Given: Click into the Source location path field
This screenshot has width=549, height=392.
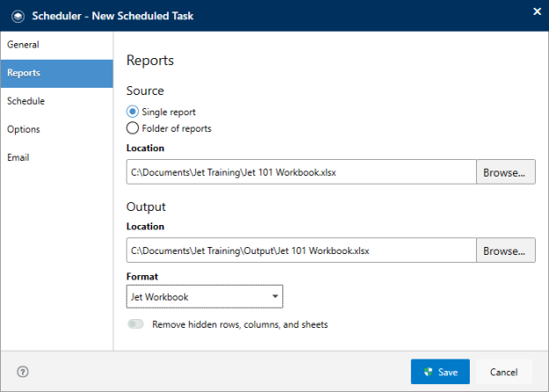Looking at the screenshot, I should coord(301,172).
